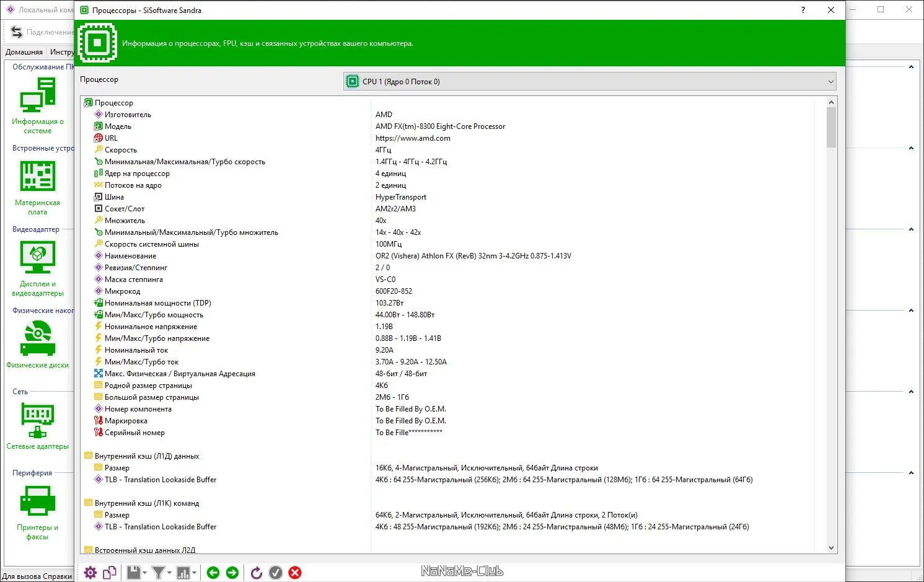Click the scroll-down arrow of the list scrollbar
Viewport: 924px width, 582px height.
(832, 548)
